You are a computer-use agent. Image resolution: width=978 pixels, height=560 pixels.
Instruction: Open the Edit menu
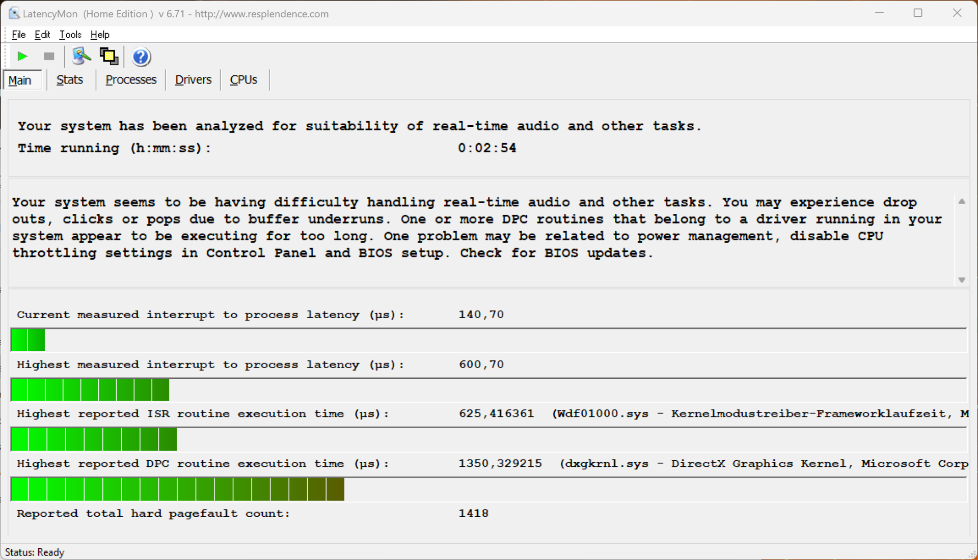pos(42,35)
